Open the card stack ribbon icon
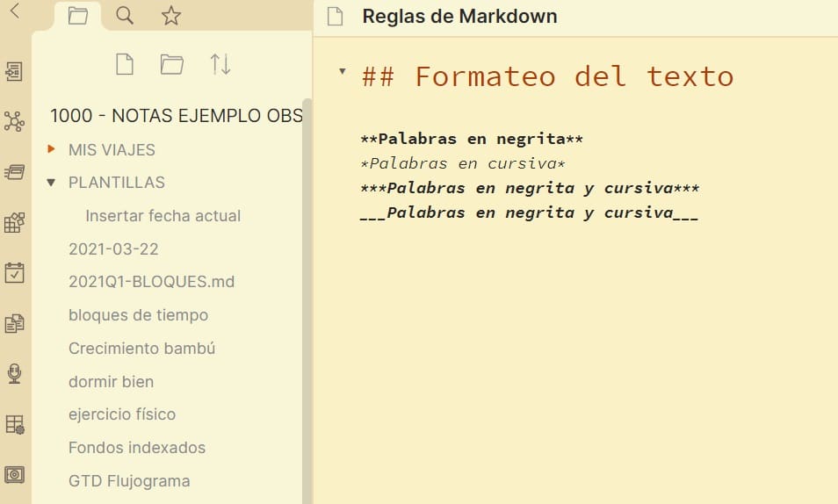838x504 pixels. click(x=14, y=172)
